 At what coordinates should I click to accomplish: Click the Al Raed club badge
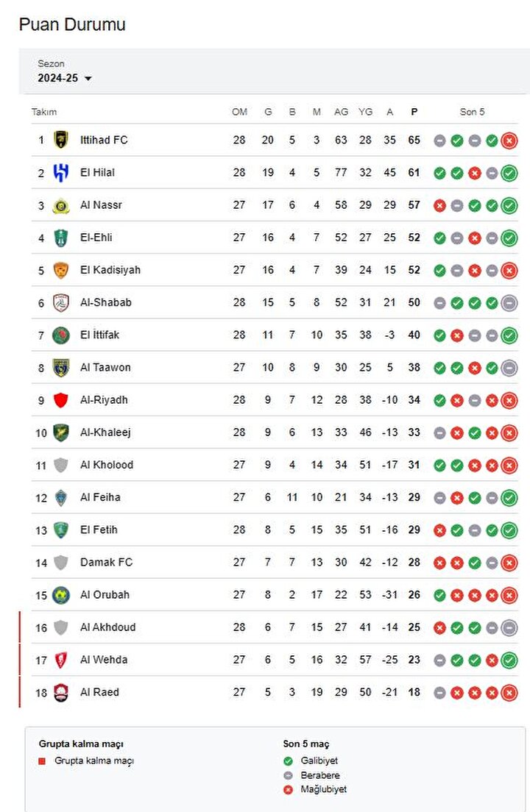[x=61, y=692]
